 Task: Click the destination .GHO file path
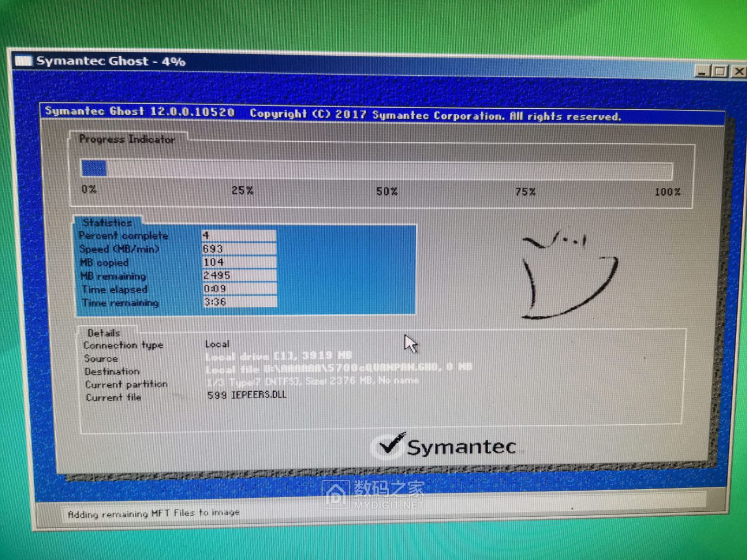(x=339, y=368)
